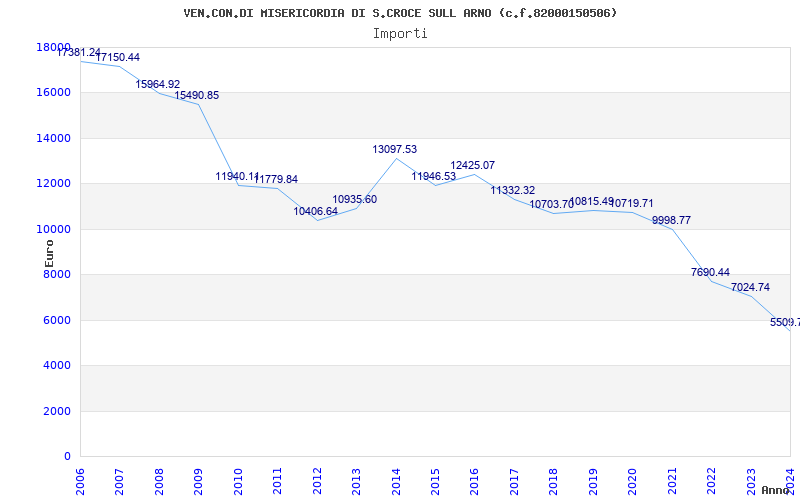The height and width of the screenshot is (500, 800).
Task: Click the 2000 y-axis tick label
Action: tap(57, 411)
